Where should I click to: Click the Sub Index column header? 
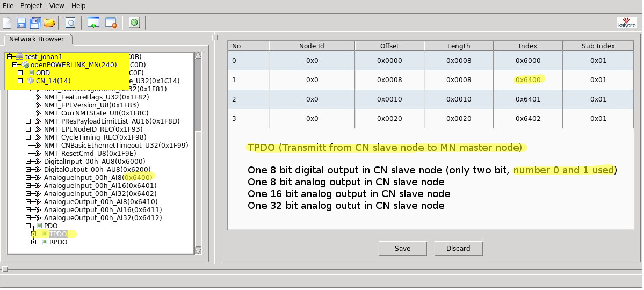click(x=598, y=46)
